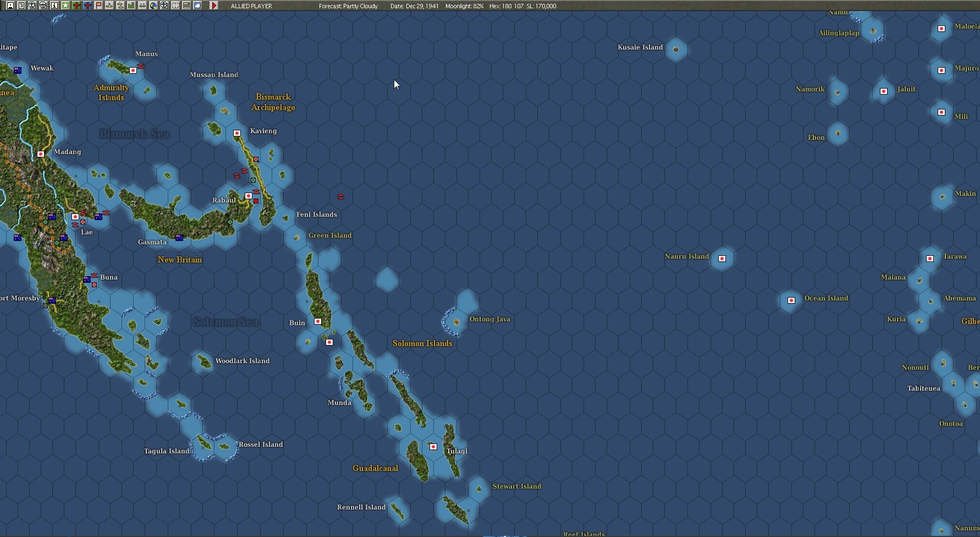
Task: Click the 'Hex: 180 107 SL: 170,000' readout
Action: [522, 6]
